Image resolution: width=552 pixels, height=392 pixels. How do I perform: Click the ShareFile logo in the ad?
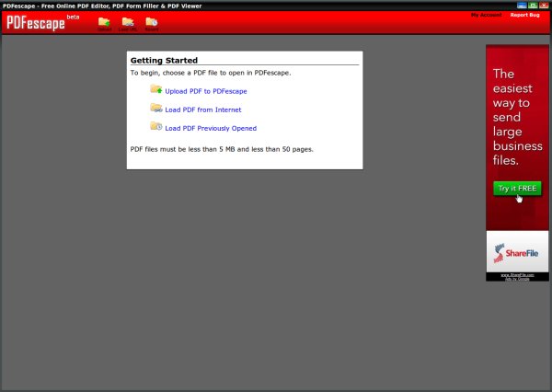pos(516,253)
